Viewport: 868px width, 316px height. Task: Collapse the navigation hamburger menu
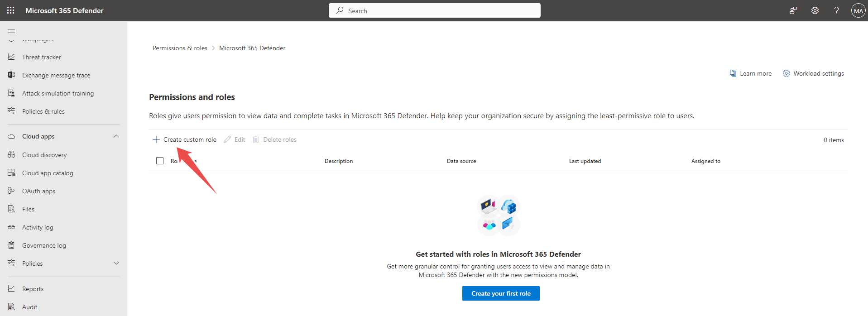[x=11, y=31]
